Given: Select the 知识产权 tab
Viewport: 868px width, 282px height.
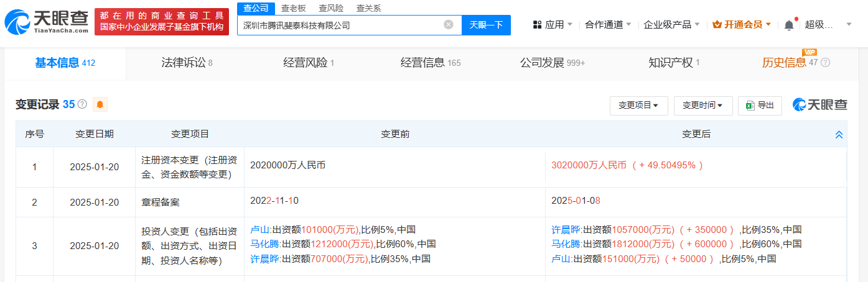Looking at the screenshot, I should (x=674, y=62).
